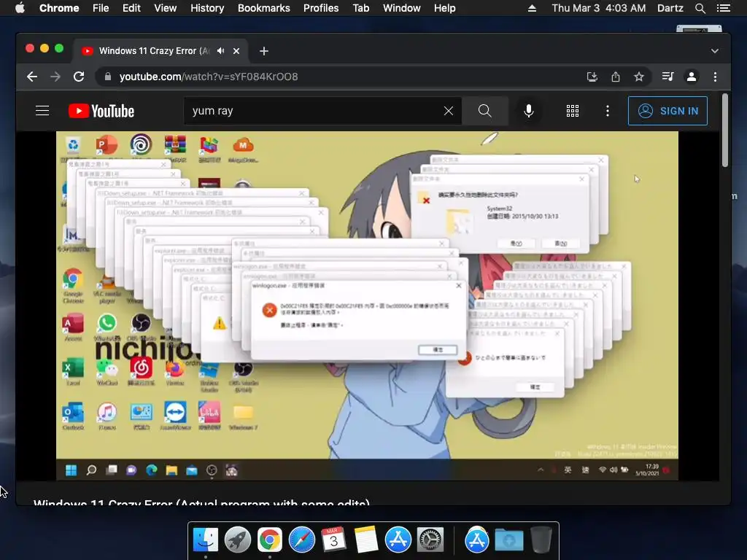Screen dimensions: 747x560
Task: Go to YouTube home via logo
Action: 101,111
